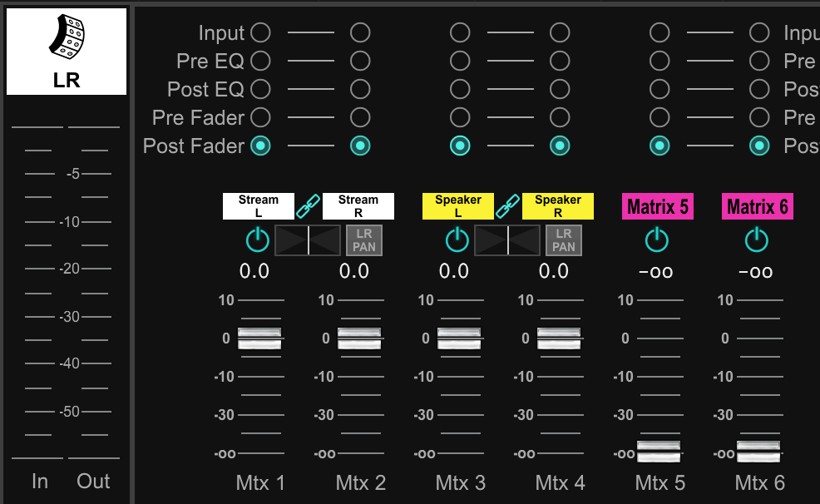Click the Speaker L name label

click(458, 206)
